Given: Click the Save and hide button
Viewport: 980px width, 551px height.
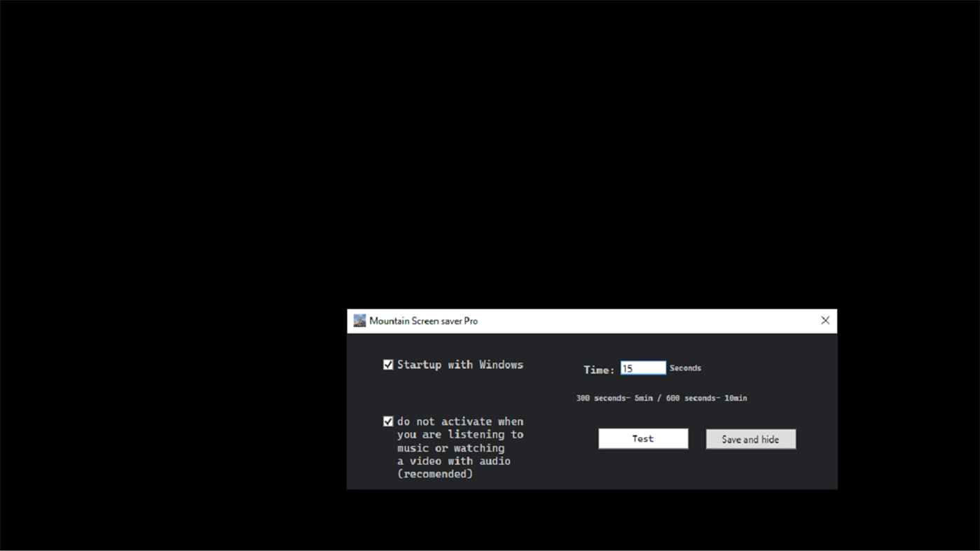Looking at the screenshot, I should [x=750, y=440].
